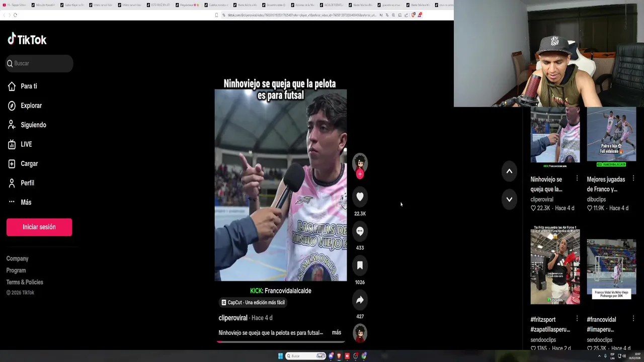Open comments via the speech bubble icon
Image resolution: width=644 pixels, height=362 pixels.
pyautogui.click(x=360, y=231)
